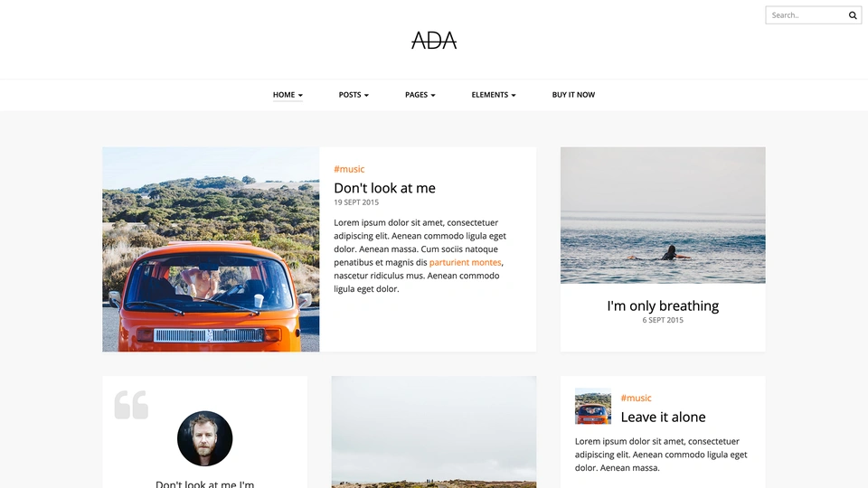The height and width of the screenshot is (488, 868).
Task: Click the large quote mark icon
Action: 131,405
